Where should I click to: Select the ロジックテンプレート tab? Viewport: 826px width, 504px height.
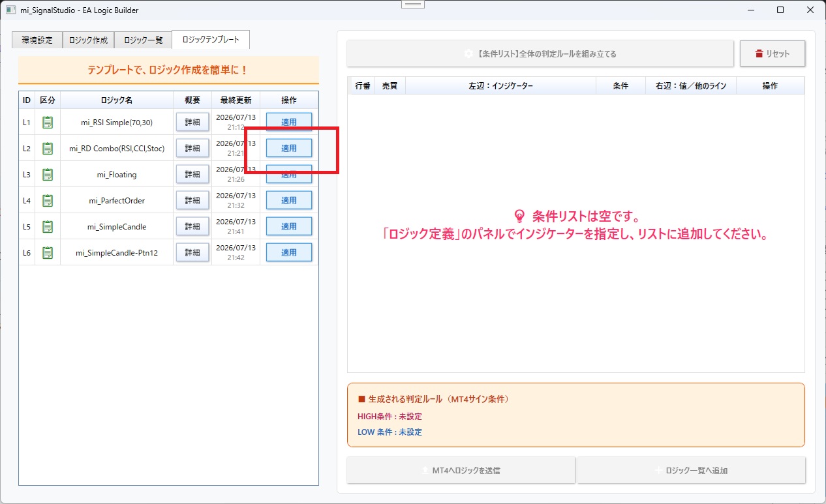(211, 39)
